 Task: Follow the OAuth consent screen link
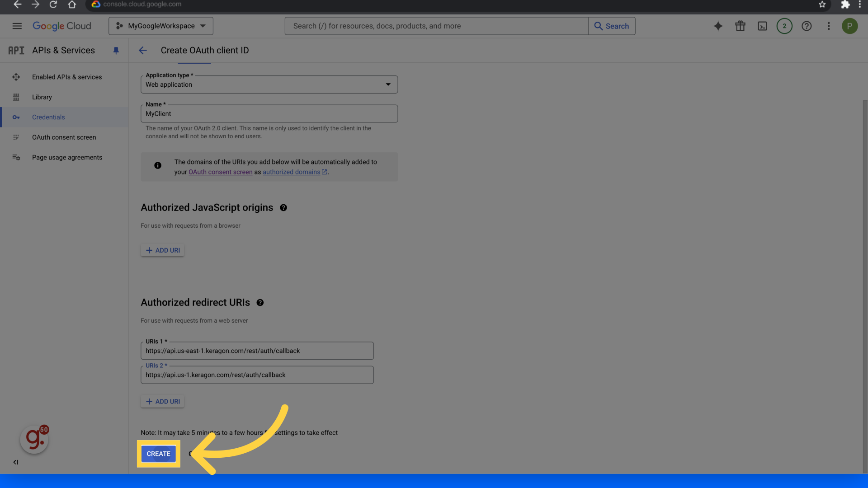point(221,172)
